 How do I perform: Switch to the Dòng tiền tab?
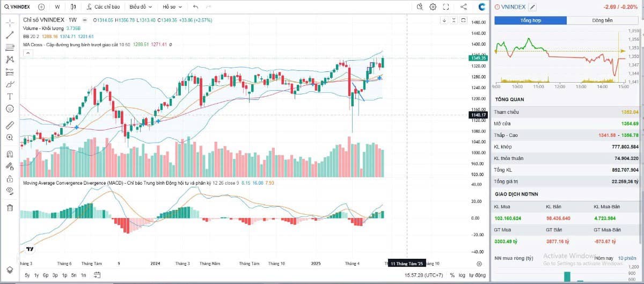point(603,20)
